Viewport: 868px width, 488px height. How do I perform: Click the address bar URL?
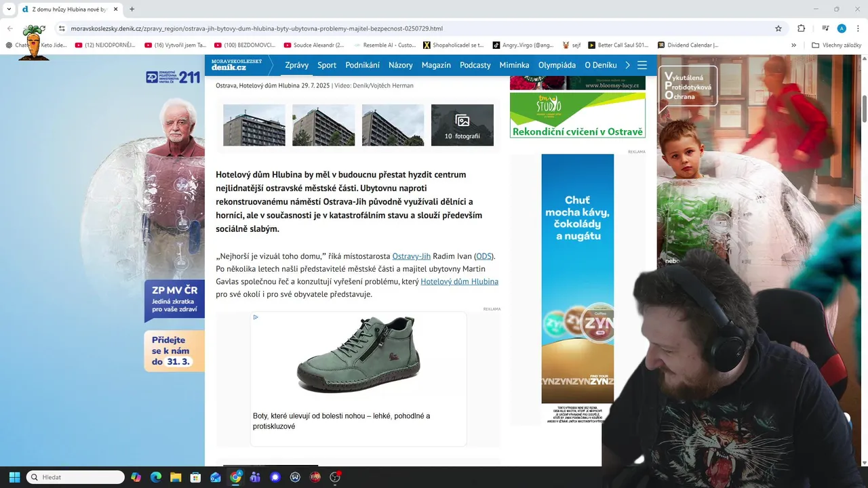[x=257, y=28]
